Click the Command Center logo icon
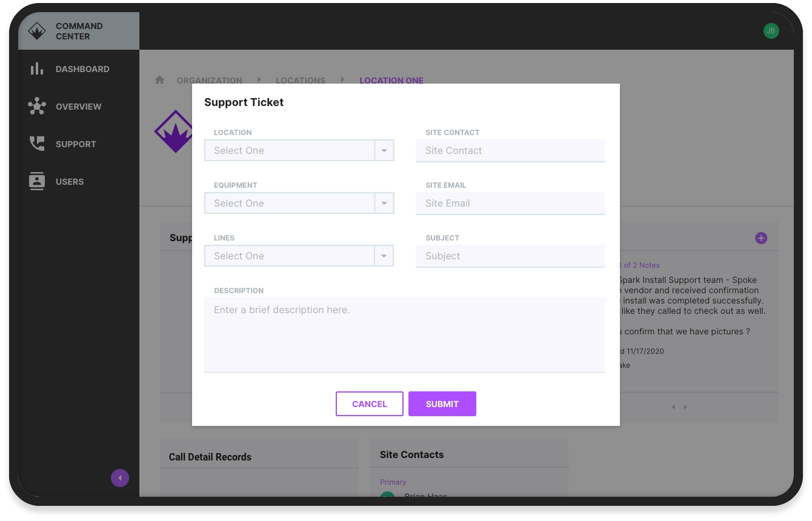This screenshot has width=812, height=521. pos(37,32)
